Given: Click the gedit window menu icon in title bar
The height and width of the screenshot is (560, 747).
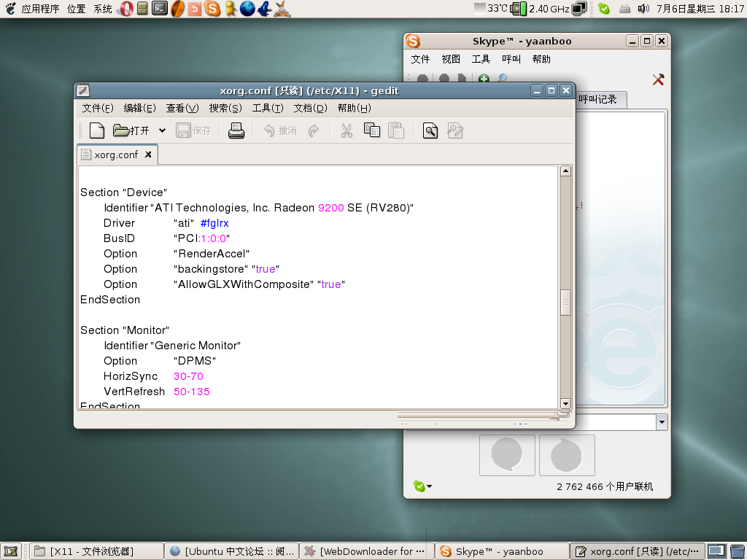Looking at the screenshot, I should (x=83, y=90).
